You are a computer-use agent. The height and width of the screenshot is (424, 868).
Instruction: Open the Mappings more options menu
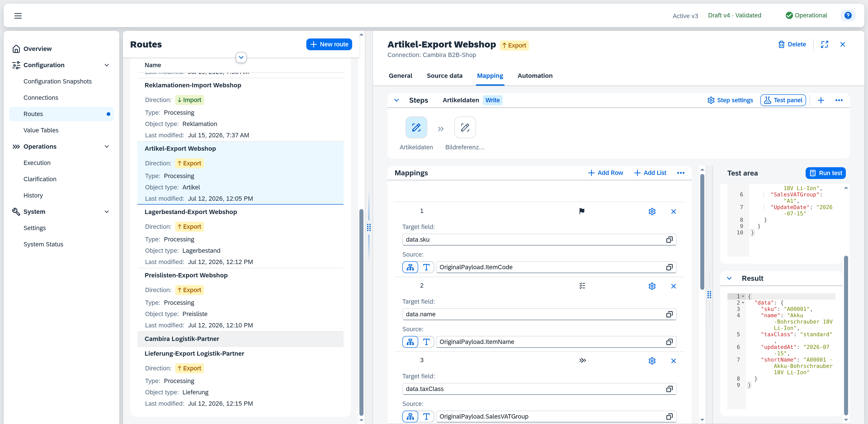(x=680, y=173)
